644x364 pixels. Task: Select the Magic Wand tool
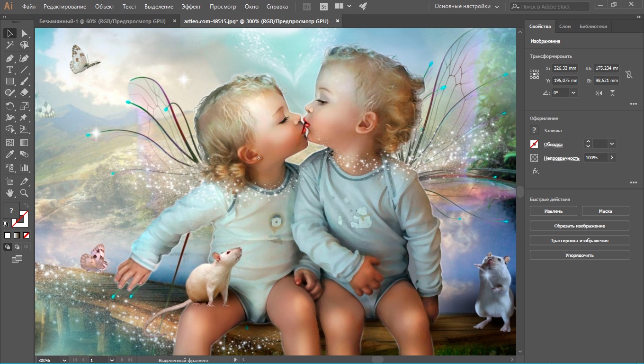pyautogui.click(x=9, y=45)
